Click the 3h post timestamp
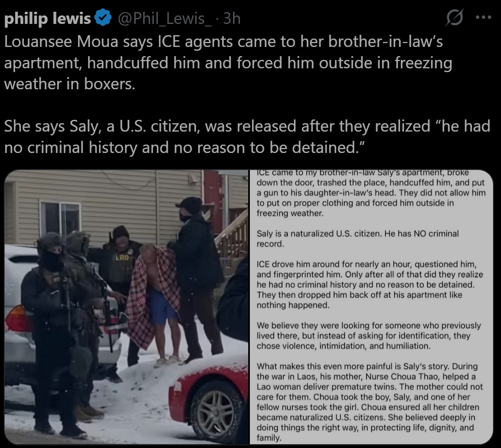The width and height of the screenshot is (501, 448). click(x=232, y=18)
